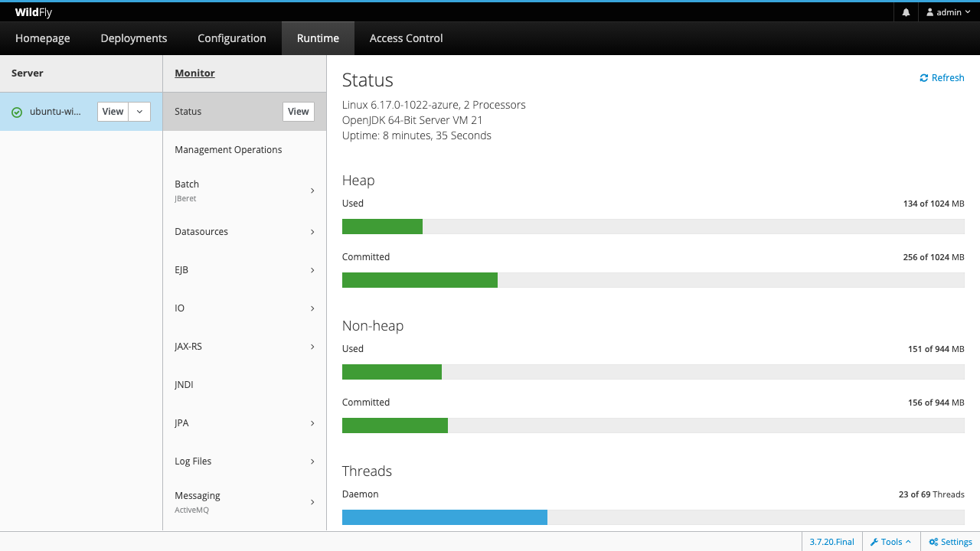The height and width of the screenshot is (551, 980).
Task: Click the Heap Used progress bar
Action: [x=653, y=227]
